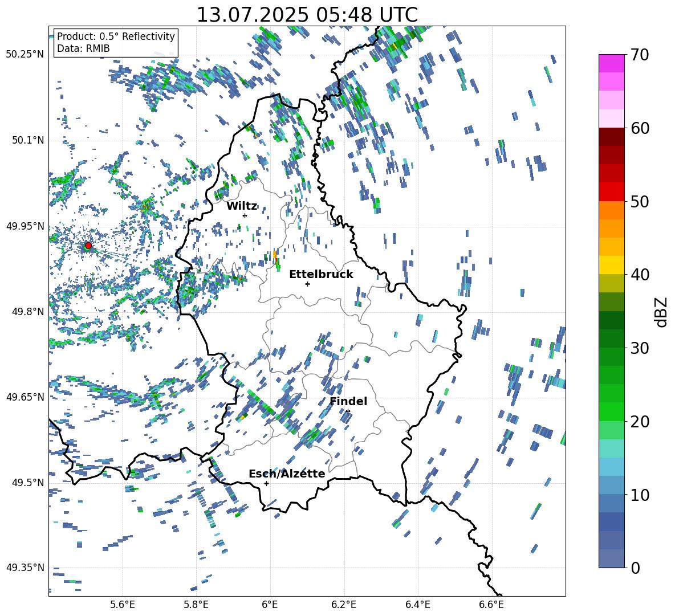This screenshot has height=616, width=675.
Task: Click the 20 dBZ colorbar label
Action: point(640,422)
